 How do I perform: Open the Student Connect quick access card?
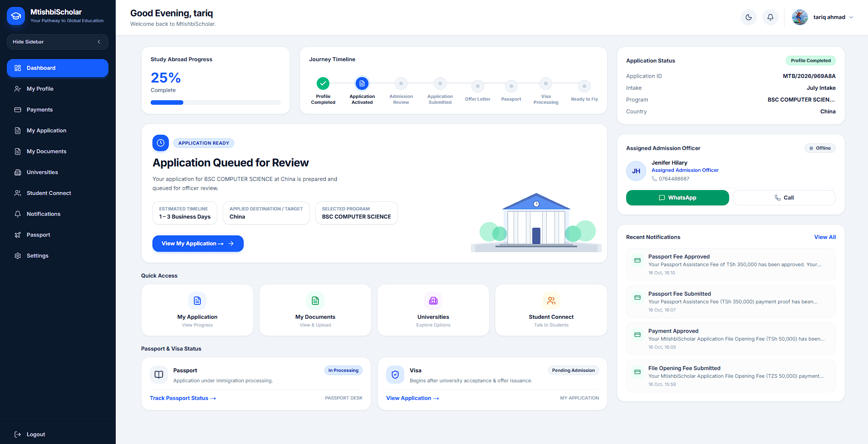[551, 310]
